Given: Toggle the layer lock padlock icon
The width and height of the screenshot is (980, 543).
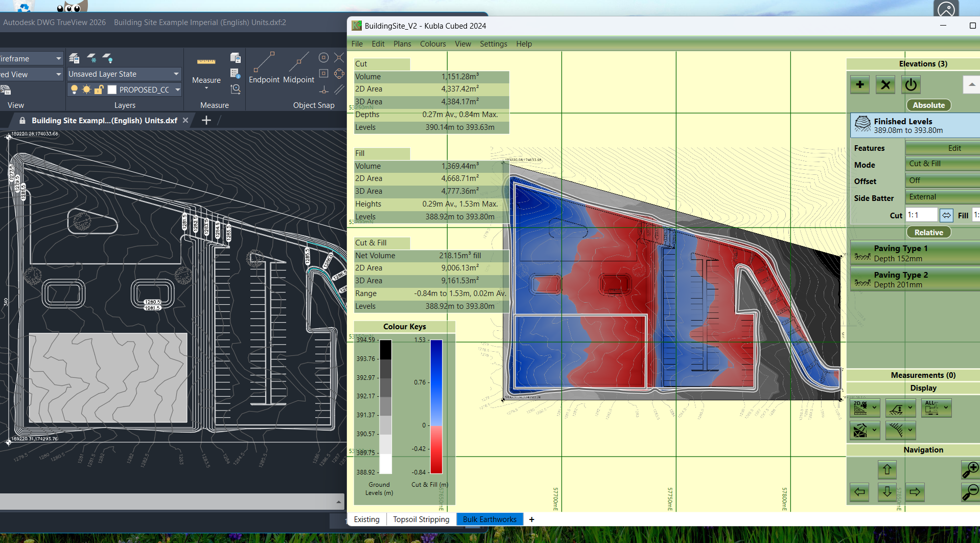Looking at the screenshot, I should [x=99, y=90].
